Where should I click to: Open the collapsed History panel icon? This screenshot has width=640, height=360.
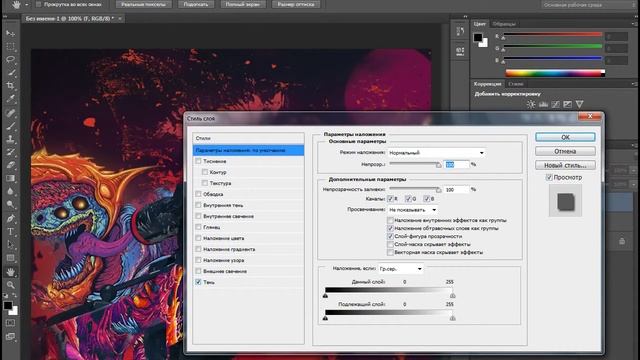[460, 31]
